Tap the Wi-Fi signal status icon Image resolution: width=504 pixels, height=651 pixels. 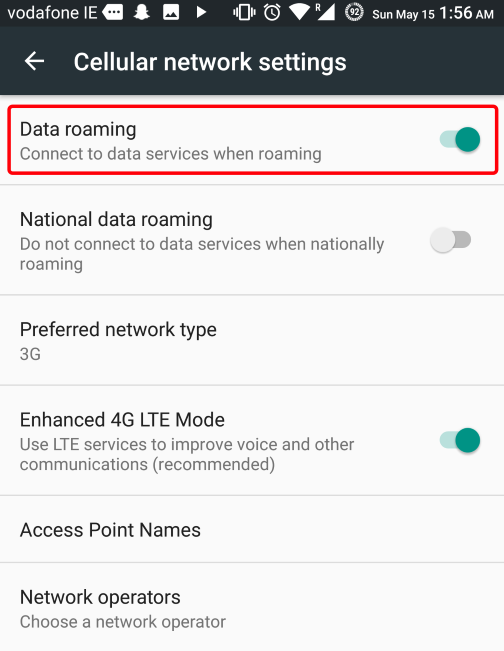pyautogui.click(x=299, y=12)
